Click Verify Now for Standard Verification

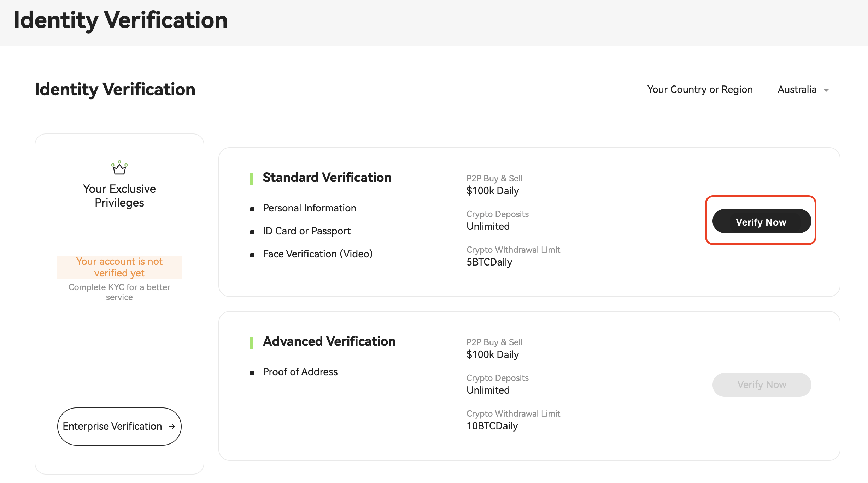click(761, 221)
